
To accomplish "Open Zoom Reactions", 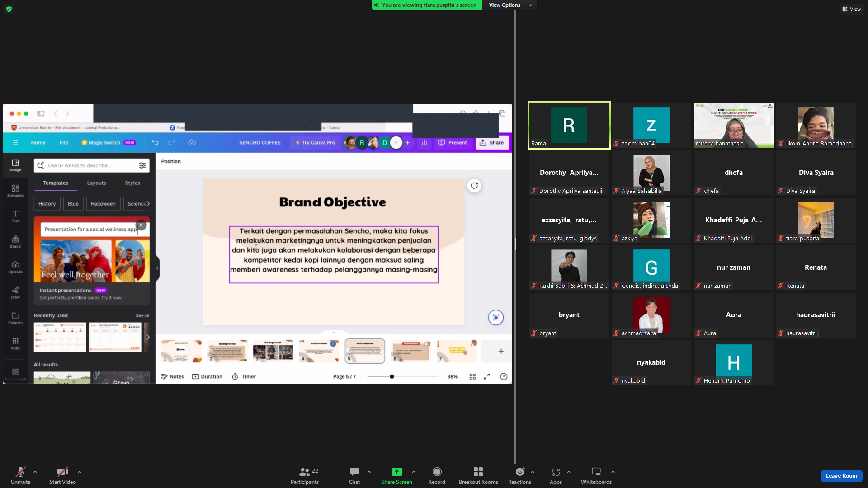I will [519, 476].
